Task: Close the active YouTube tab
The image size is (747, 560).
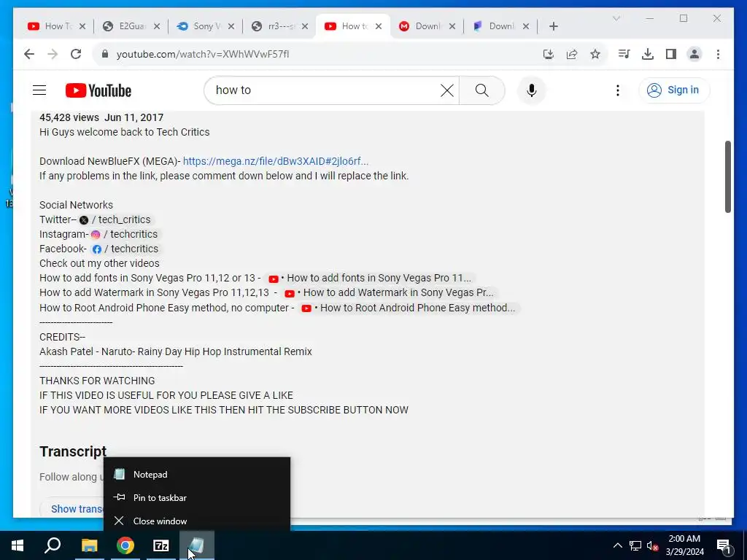Action: pyautogui.click(x=379, y=26)
